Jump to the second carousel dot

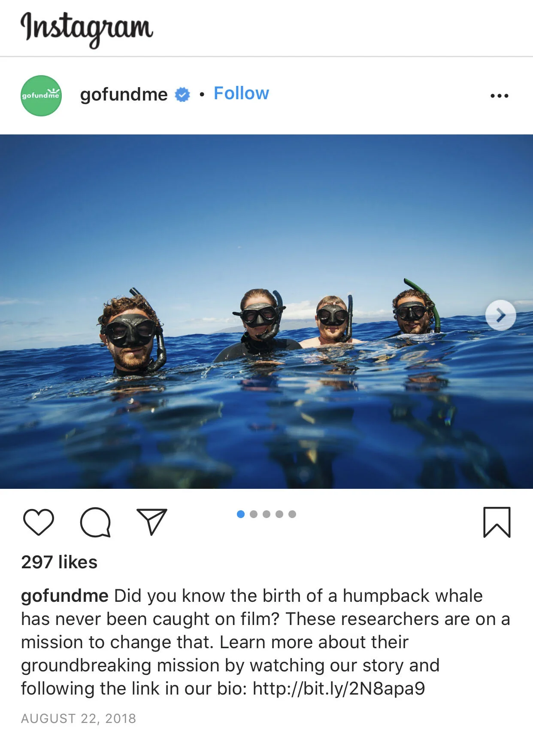[x=254, y=514]
